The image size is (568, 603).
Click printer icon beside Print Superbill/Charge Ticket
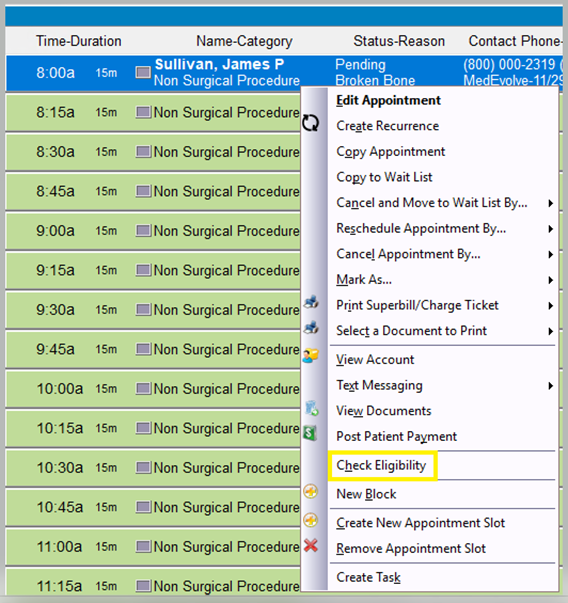[311, 302]
